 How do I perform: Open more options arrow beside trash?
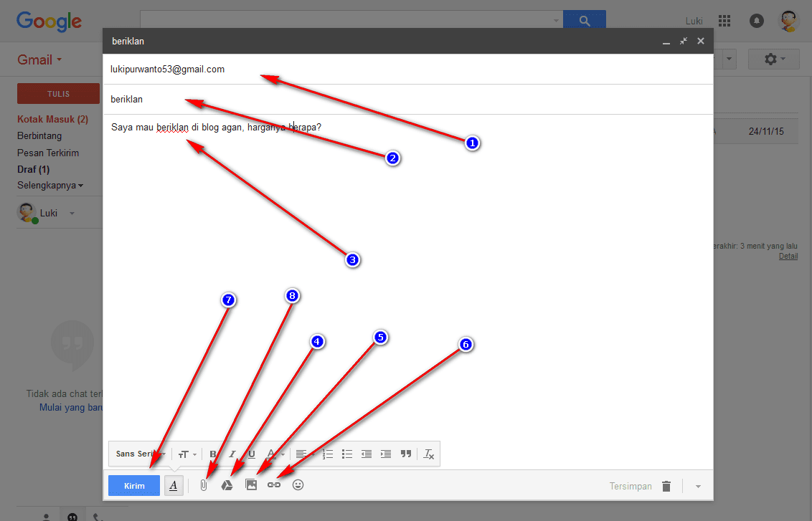tap(698, 487)
